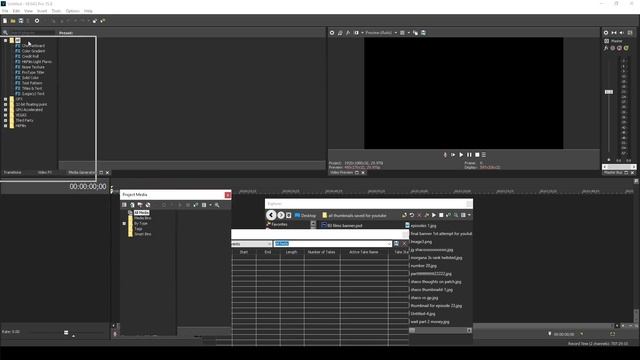This screenshot has width=640, height=360.
Task: Open the Options menu
Action: coord(73,11)
